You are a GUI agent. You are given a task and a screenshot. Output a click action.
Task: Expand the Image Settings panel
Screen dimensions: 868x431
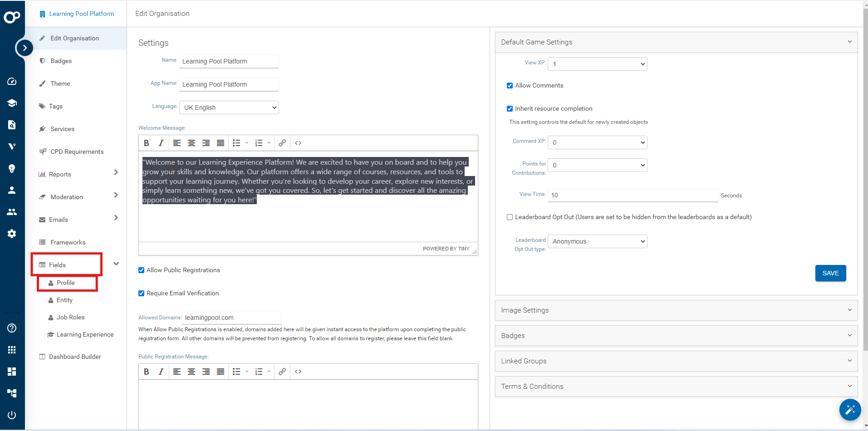[x=676, y=310]
